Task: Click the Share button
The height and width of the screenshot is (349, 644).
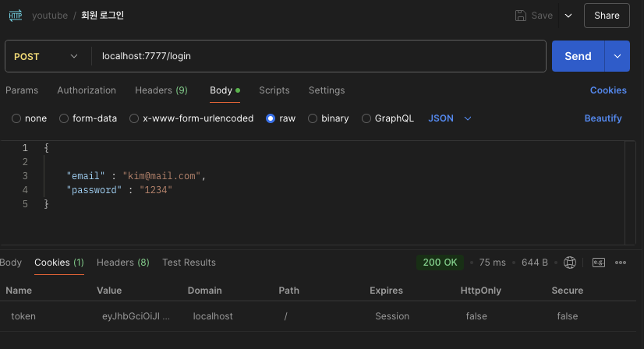Action: tap(607, 16)
